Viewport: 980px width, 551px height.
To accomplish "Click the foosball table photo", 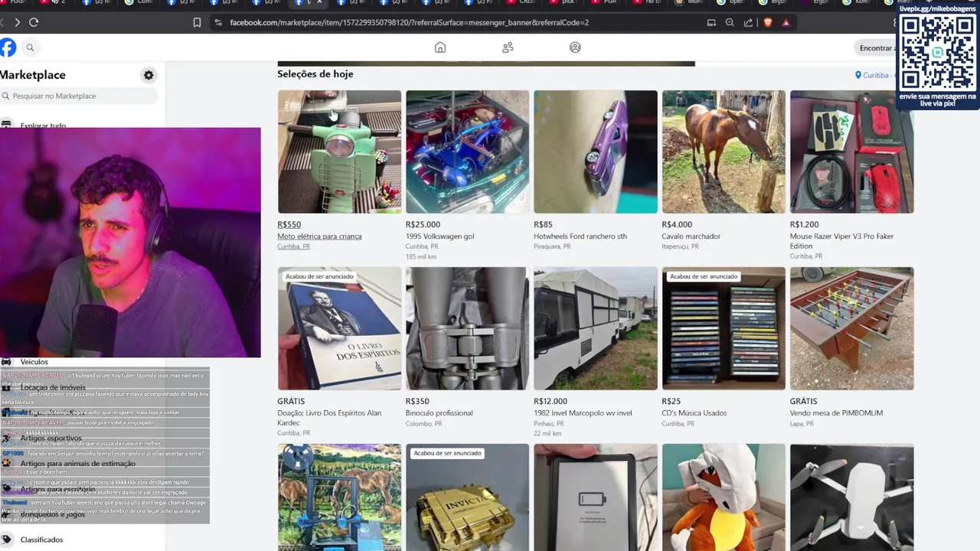I will [x=851, y=328].
